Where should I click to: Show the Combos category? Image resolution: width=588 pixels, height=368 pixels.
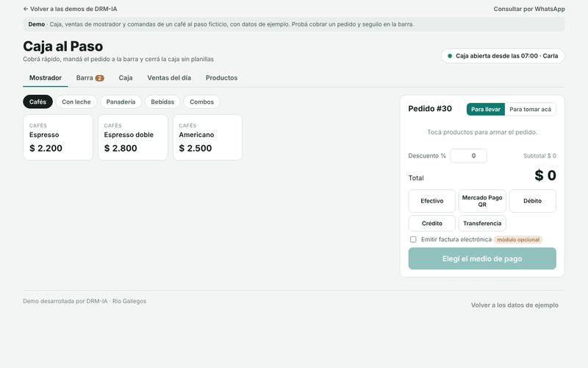(x=201, y=102)
